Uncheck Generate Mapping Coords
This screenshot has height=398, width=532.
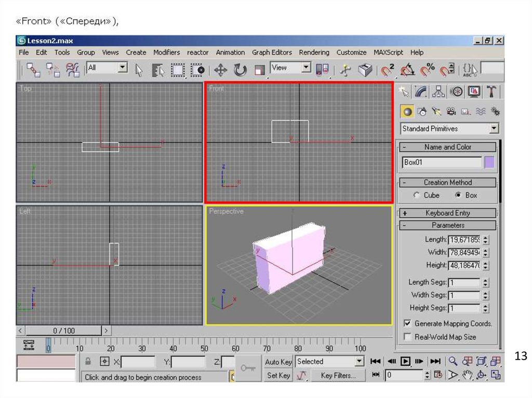coord(408,323)
